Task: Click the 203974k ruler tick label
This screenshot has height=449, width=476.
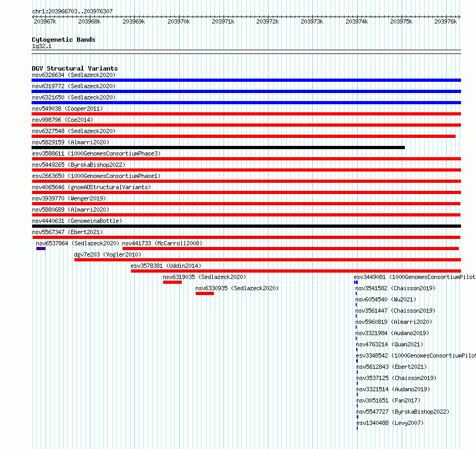Action: point(357,21)
